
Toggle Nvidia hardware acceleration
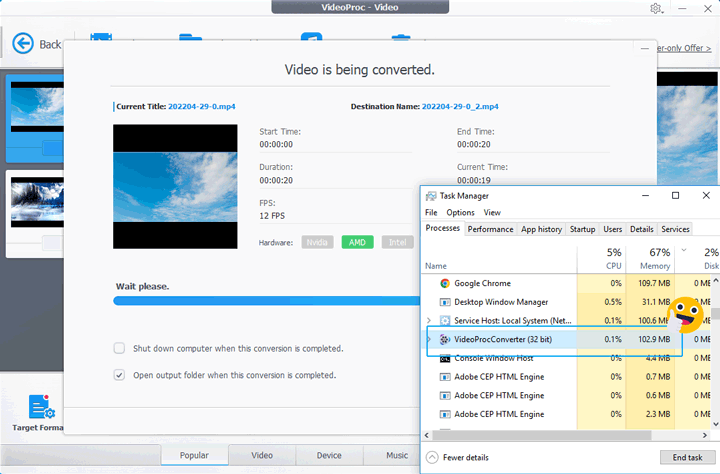click(317, 242)
